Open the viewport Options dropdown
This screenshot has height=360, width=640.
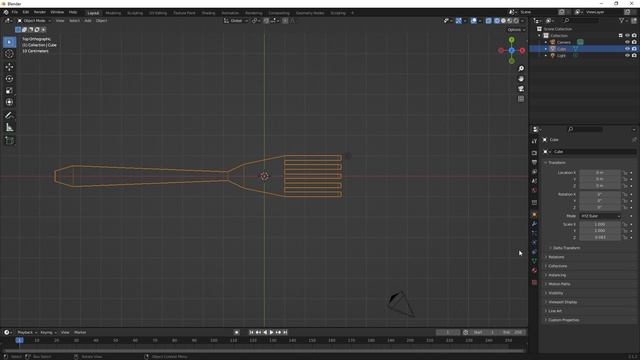point(516,30)
